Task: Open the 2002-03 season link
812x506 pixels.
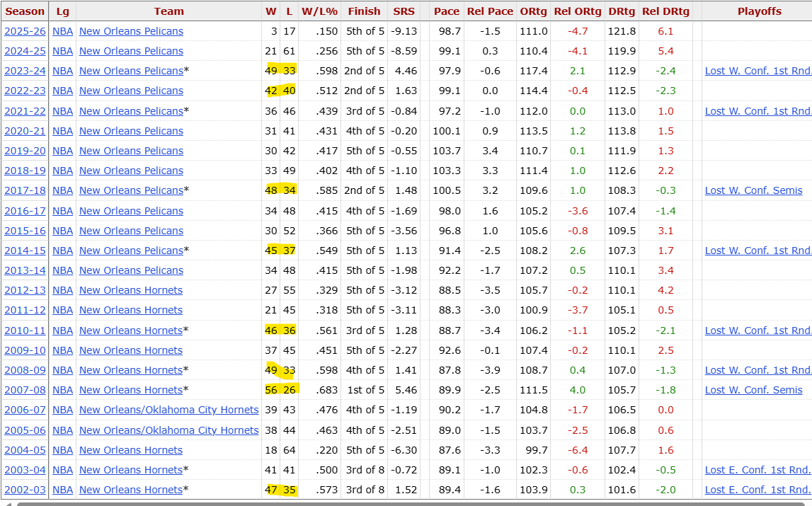Action: (x=25, y=490)
